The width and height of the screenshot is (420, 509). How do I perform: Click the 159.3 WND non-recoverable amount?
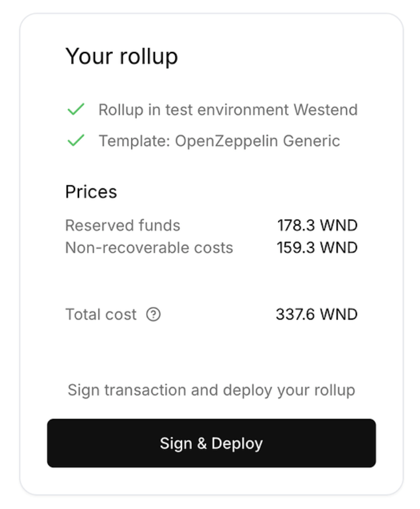coord(317,248)
